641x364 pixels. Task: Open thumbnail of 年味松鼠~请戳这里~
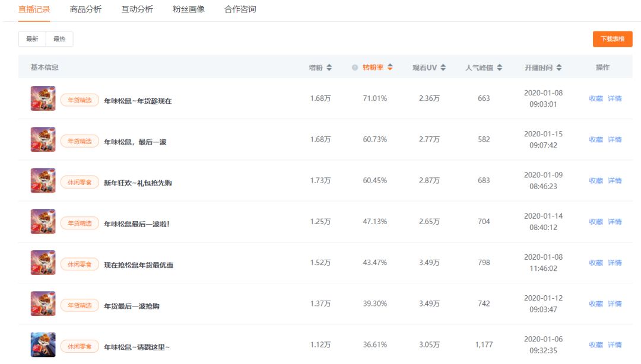(43, 345)
